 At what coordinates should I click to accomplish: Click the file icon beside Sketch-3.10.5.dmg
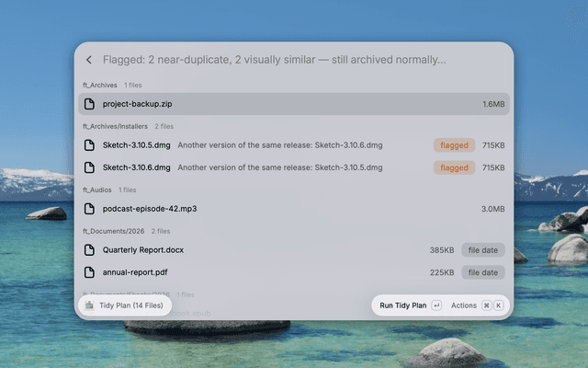click(x=89, y=145)
